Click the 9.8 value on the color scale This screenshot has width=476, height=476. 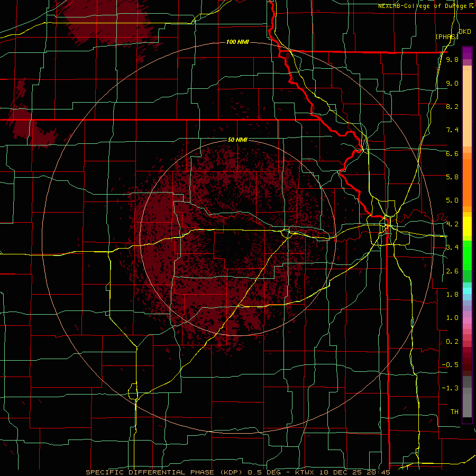pos(452,59)
